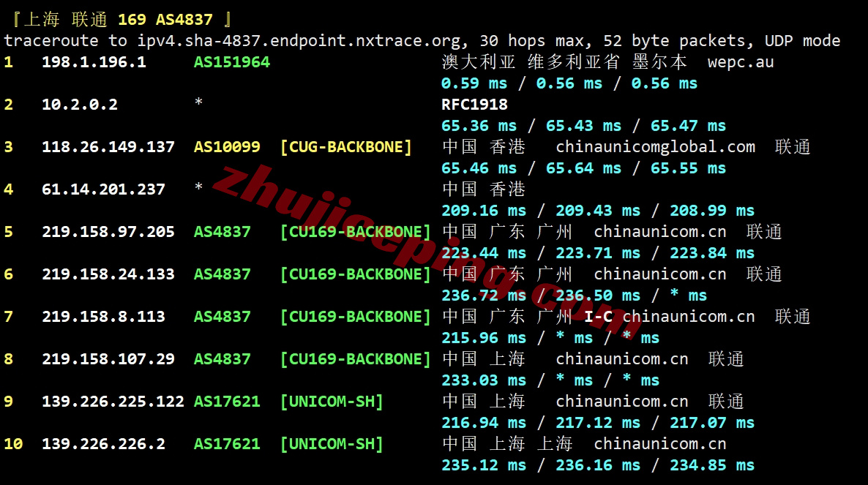
Task: Click the wepc.au domain text
Action: [740, 62]
